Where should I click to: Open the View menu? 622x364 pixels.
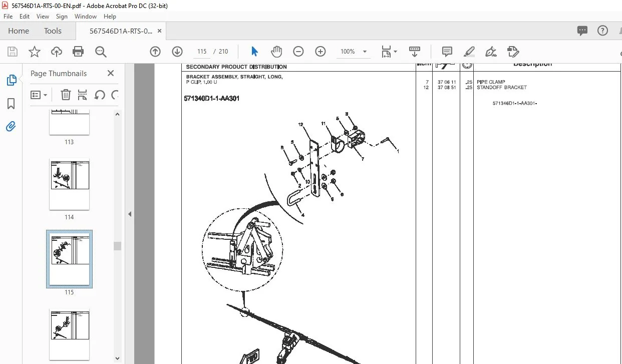point(43,17)
